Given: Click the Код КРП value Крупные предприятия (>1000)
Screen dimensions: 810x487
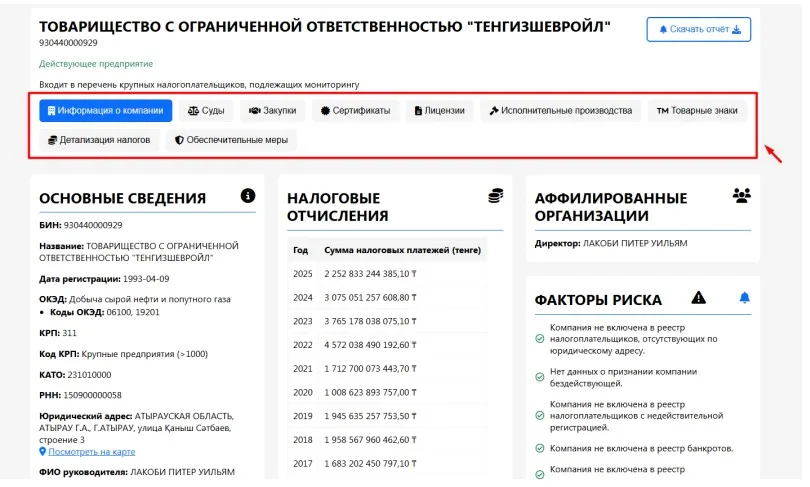Looking at the screenshot, I should tap(145, 354).
